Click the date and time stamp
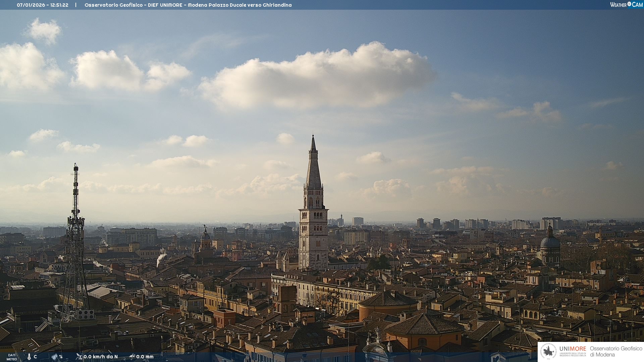Viewport: 644px width, 362px height. coord(43,5)
